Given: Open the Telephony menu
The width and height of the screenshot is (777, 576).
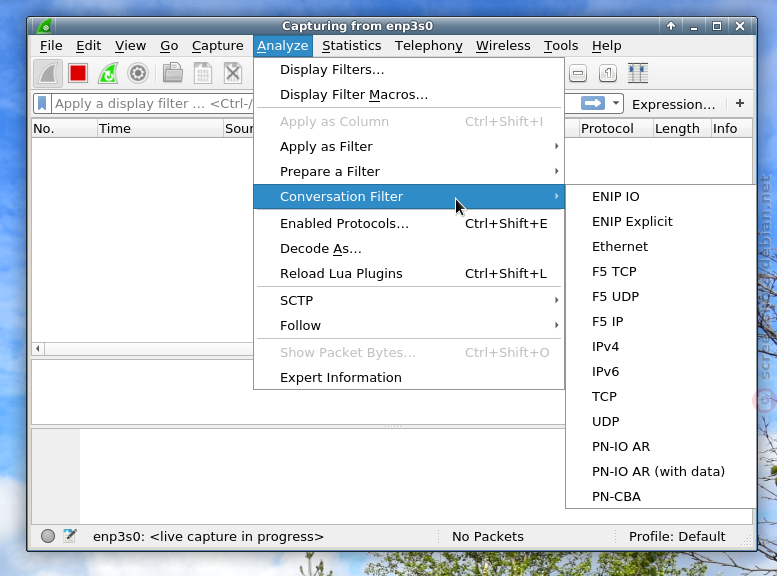Looking at the screenshot, I should [x=429, y=46].
